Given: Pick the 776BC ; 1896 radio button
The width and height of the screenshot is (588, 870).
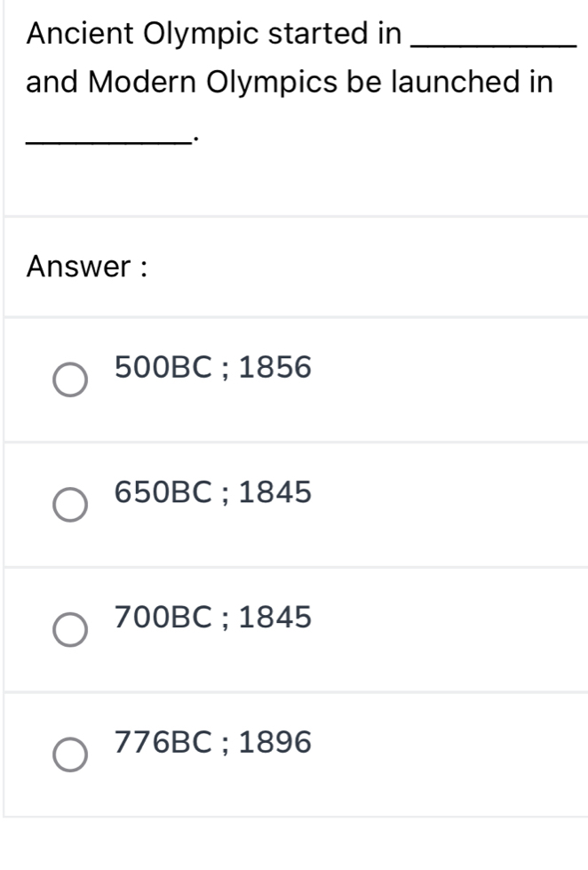Looking at the screenshot, I should (69, 754).
